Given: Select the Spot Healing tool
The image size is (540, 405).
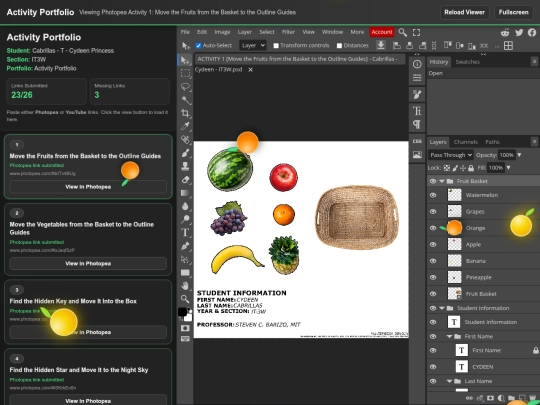Looking at the screenshot, I should click(185, 139).
